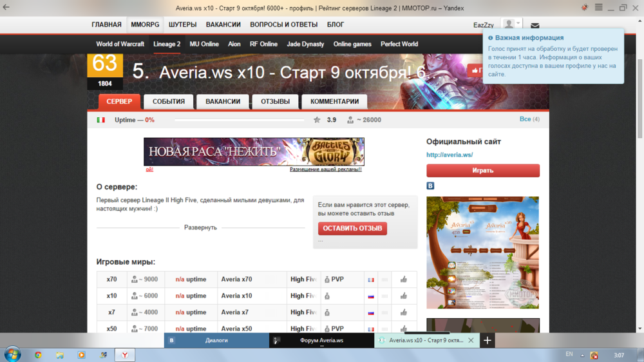644x362 pixels.
Task: Open a new browser tab with plus button
Action: click(x=488, y=340)
